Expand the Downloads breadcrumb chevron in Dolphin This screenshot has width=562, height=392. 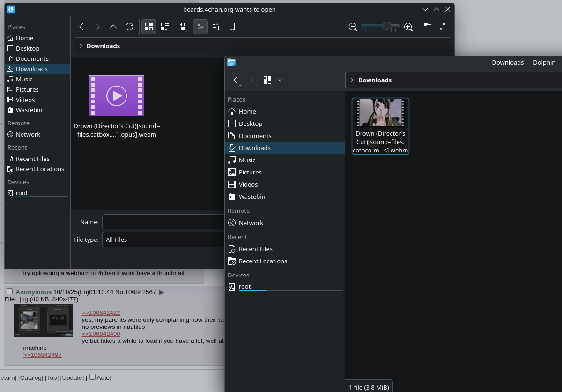(x=352, y=80)
